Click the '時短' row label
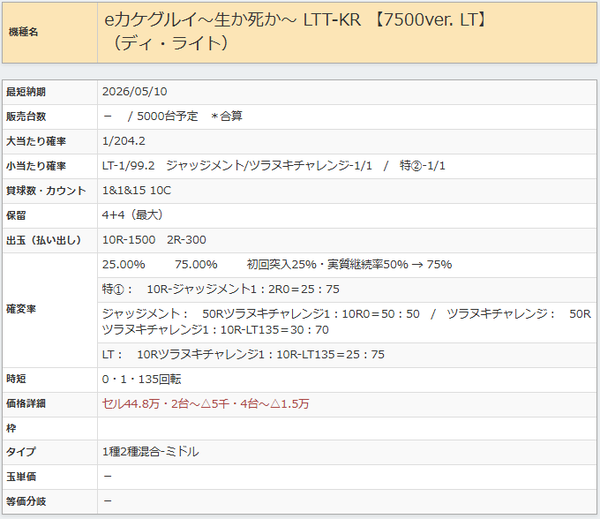Viewport: 600px width, 519px height. 16,379
